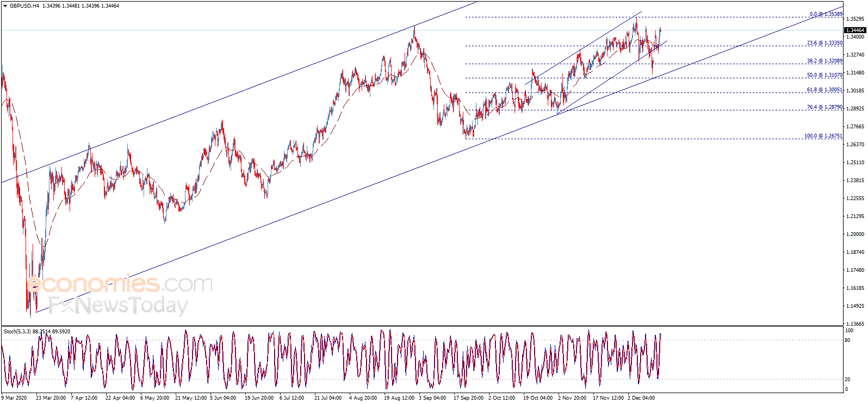The image size is (868, 404).
Task: Click the Stoch(5,3,3) indicator label
Action: (17, 331)
